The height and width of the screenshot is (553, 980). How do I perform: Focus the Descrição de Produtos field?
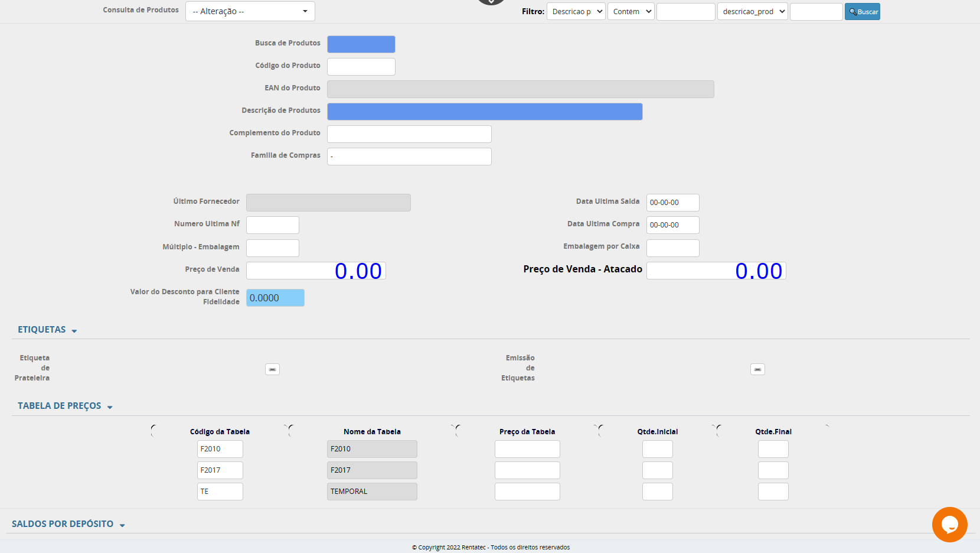[x=484, y=112]
